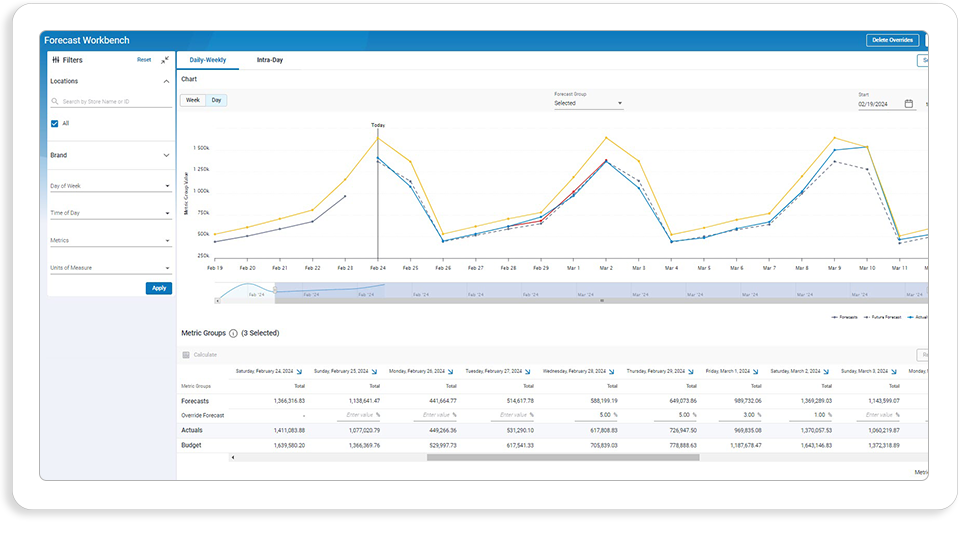960x540 pixels.
Task: Click the Delete Overrides button
Action: 892,40
